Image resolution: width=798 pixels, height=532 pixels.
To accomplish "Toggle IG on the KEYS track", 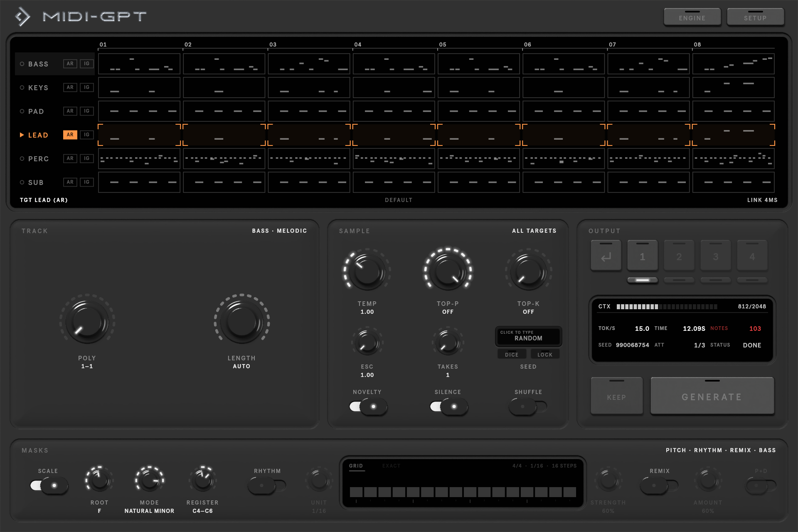I will pyautogui.click(x=86, y=87).
